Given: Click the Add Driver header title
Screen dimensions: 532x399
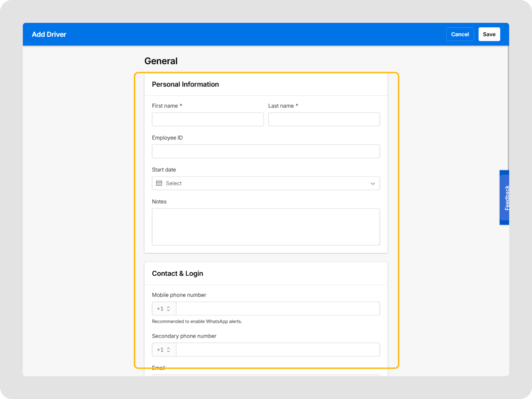Looking at the screenshot, I should 49,34.
